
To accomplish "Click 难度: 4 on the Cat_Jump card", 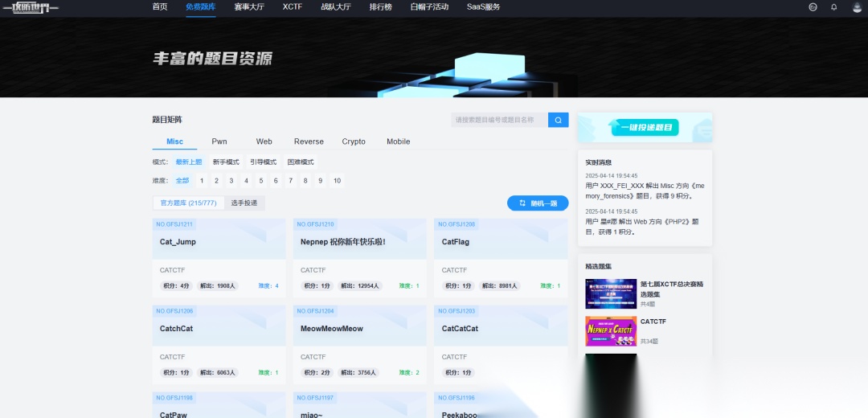I will click(268, 286).
